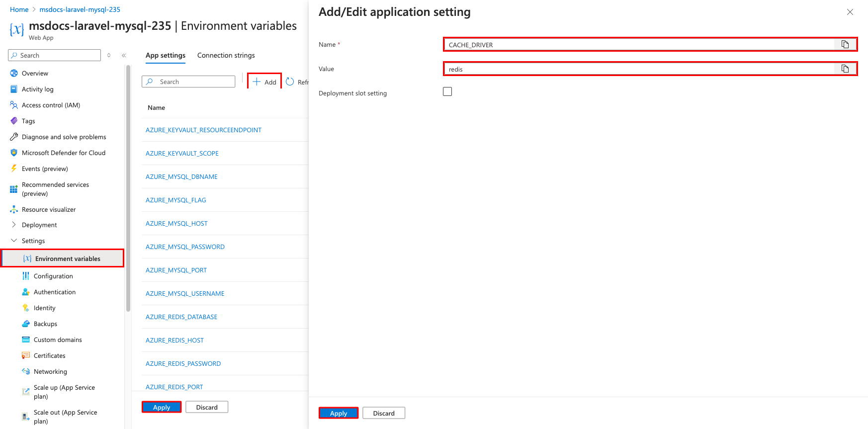Click the Refresh icon in toolbar
Screen dimensions: 868x429
point(290,82)
